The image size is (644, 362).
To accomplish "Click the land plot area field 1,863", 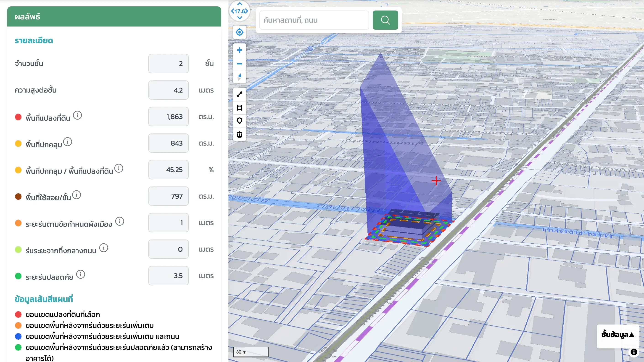I will pos(168,117).
